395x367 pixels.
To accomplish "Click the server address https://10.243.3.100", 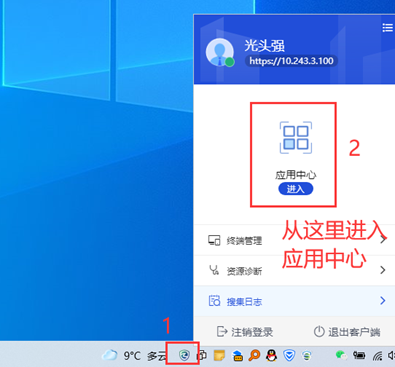I will click(291, 61).
